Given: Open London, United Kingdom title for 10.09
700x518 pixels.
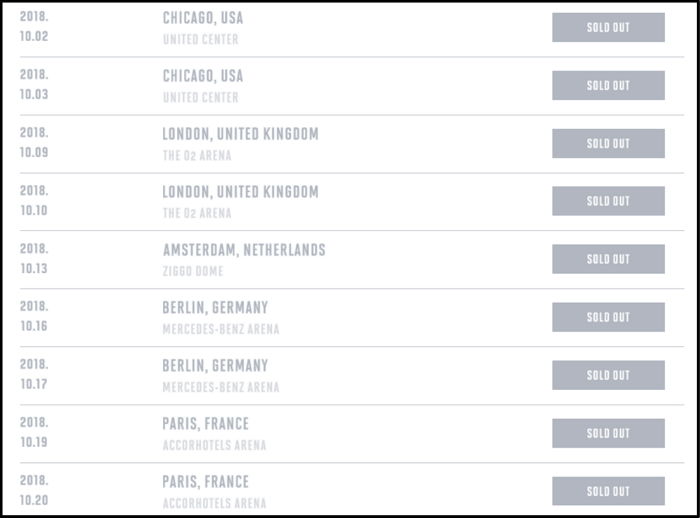Looking at the screenshot, I should click(240, 134).
